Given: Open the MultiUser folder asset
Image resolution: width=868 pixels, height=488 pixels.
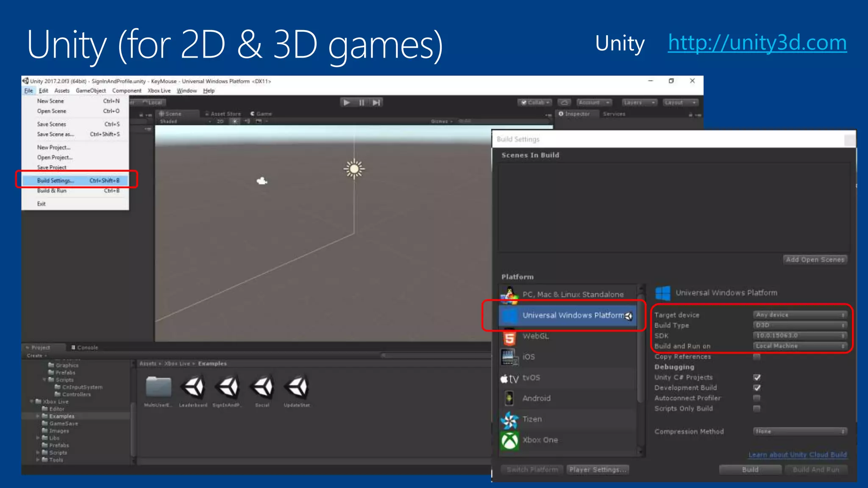Looking at the screenshot, I should click(159, 387).
